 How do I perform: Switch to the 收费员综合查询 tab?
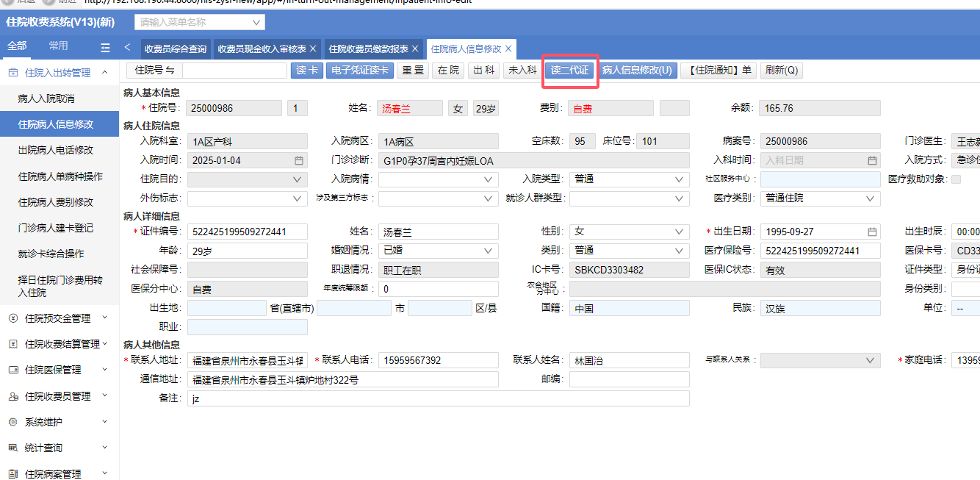click(x=175, y=49)
